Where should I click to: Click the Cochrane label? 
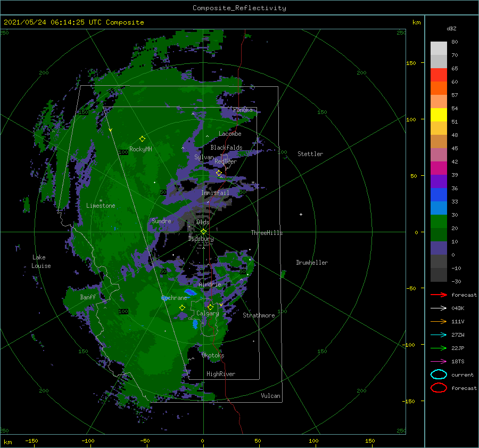click(174, 298)
